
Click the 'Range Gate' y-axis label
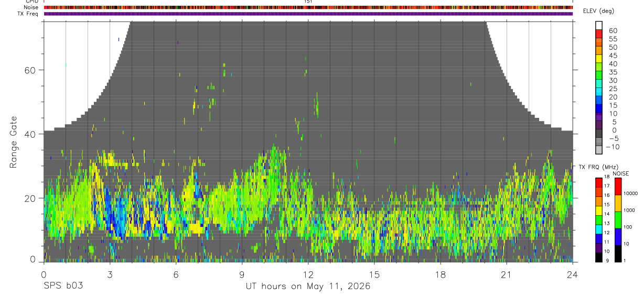tap(13, 141)
